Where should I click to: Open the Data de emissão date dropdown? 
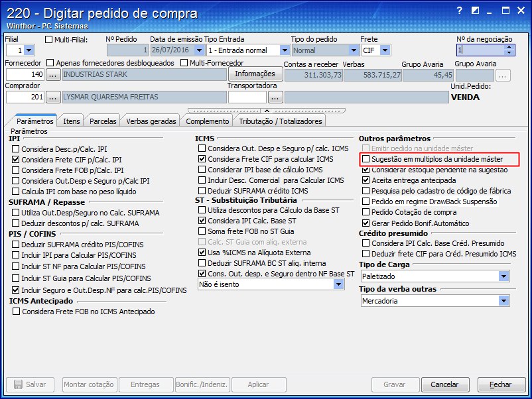200,50
